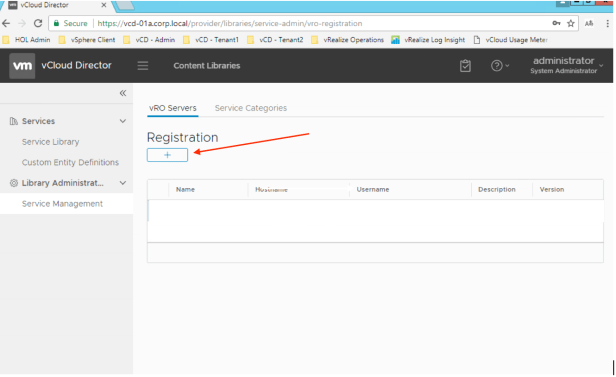This screenshot has width=616, height=377.
Task: Open the vCloud Usage Meter bookmark
Action: pos(511,40)
